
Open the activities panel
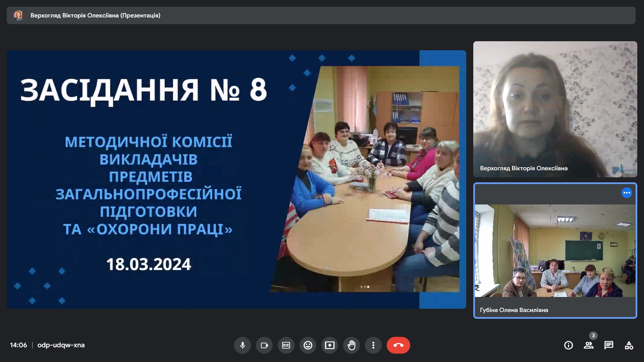[629, 345]
